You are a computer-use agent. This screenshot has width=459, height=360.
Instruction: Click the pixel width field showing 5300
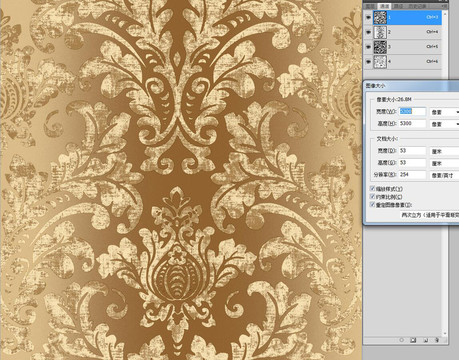point(412,111)
